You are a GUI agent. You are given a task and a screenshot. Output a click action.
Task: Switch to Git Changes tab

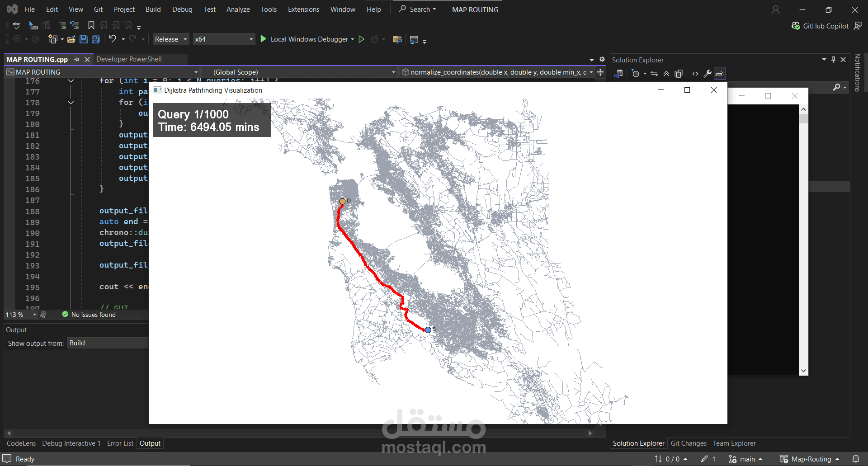coord(689,443)
